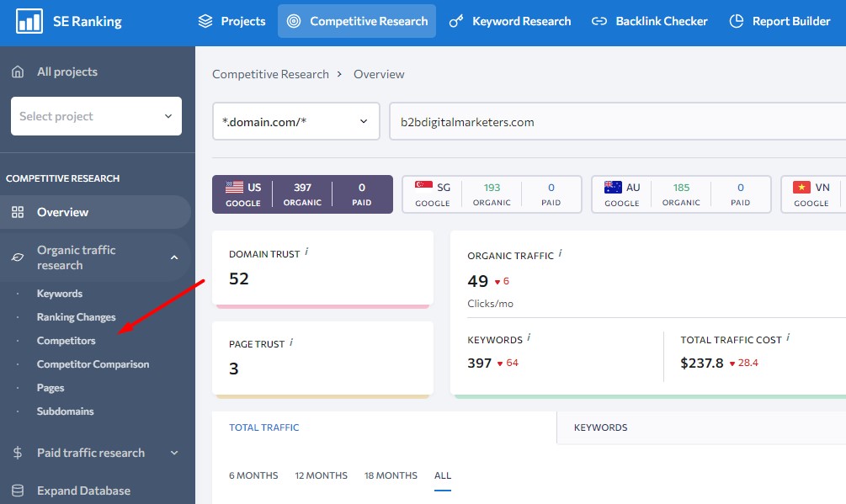Click the US flag icon
The image size is (846, 504).
[x=234, y=187]
